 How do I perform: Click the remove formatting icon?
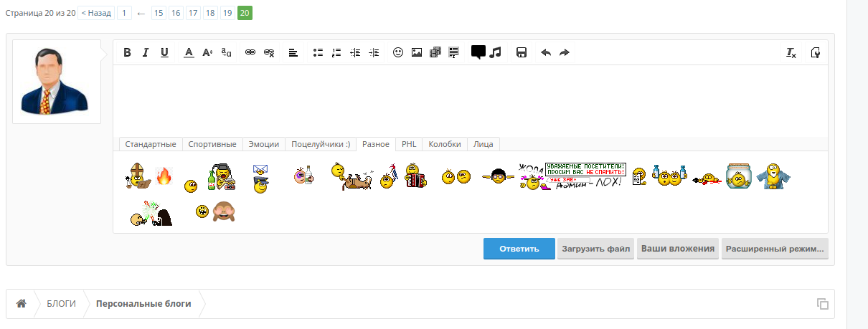coord(791,52)
